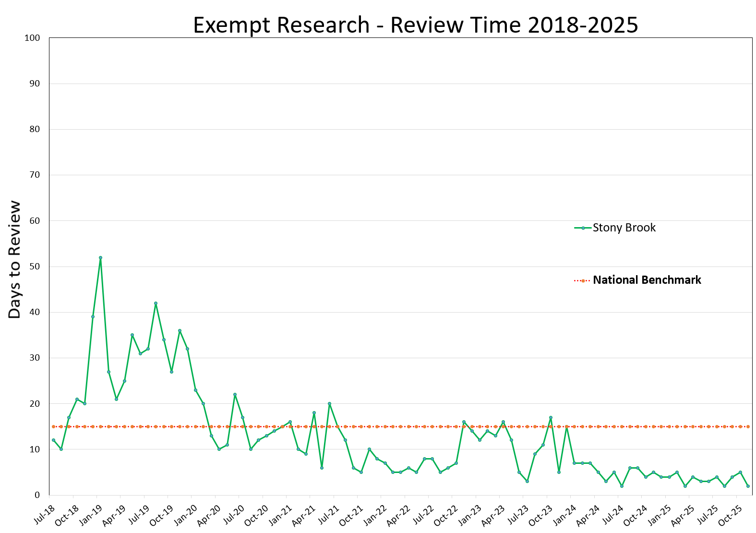Image resolution: width=756 pixels, height=533 pixels.
Task: Click the final green data point after Oct-25
Action: pos(748,486)
